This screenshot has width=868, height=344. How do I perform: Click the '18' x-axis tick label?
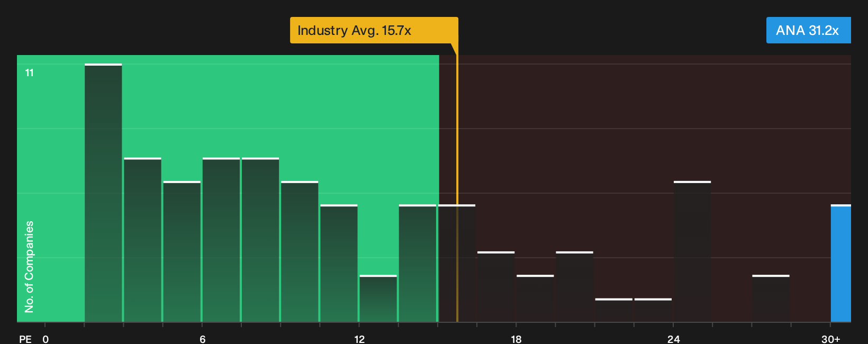point(516,339)
